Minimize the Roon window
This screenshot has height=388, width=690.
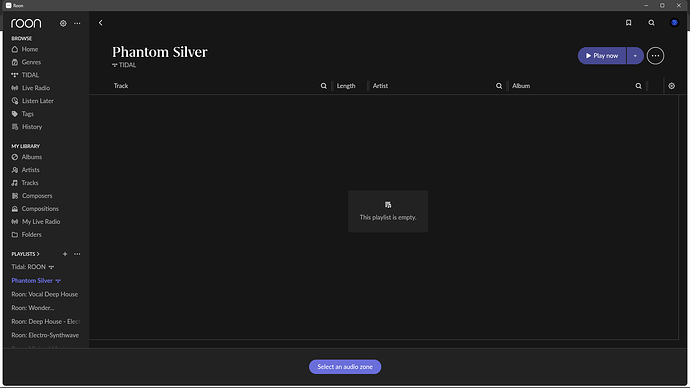click(646, 5)
